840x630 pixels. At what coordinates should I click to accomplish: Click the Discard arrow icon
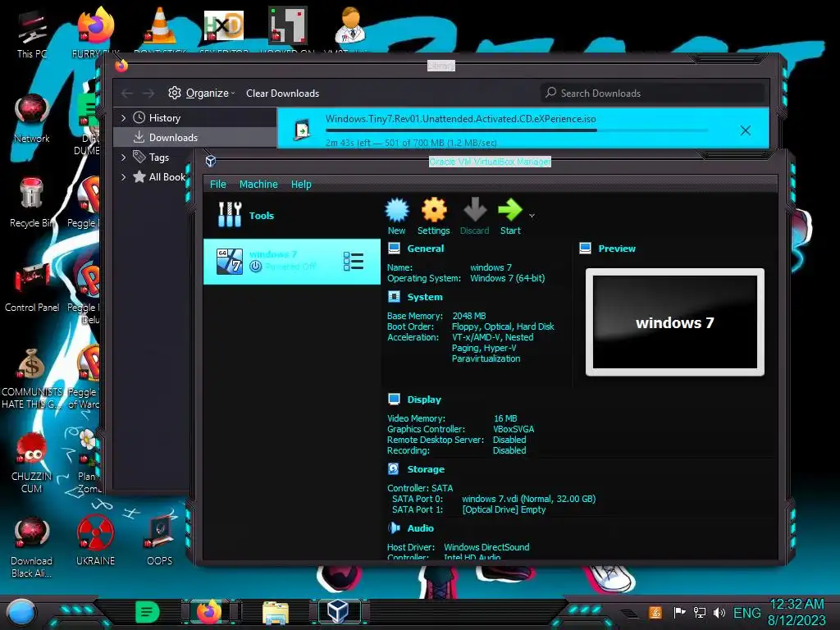click(475, 217)
